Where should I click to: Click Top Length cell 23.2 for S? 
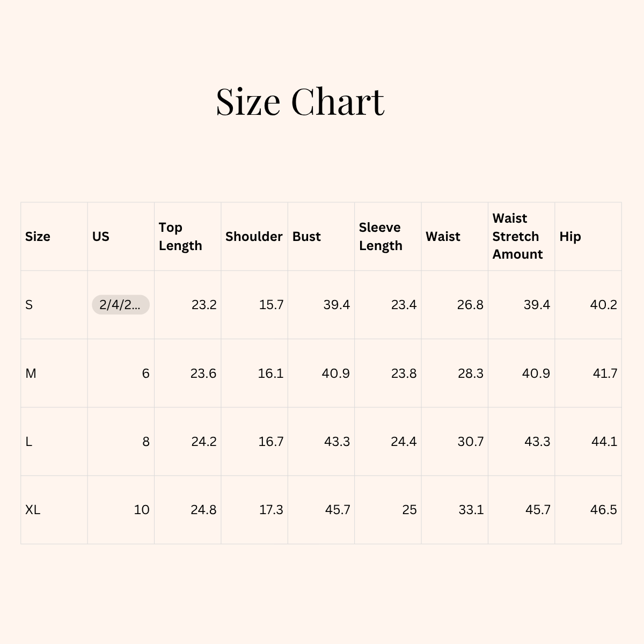tap(204, 305)
